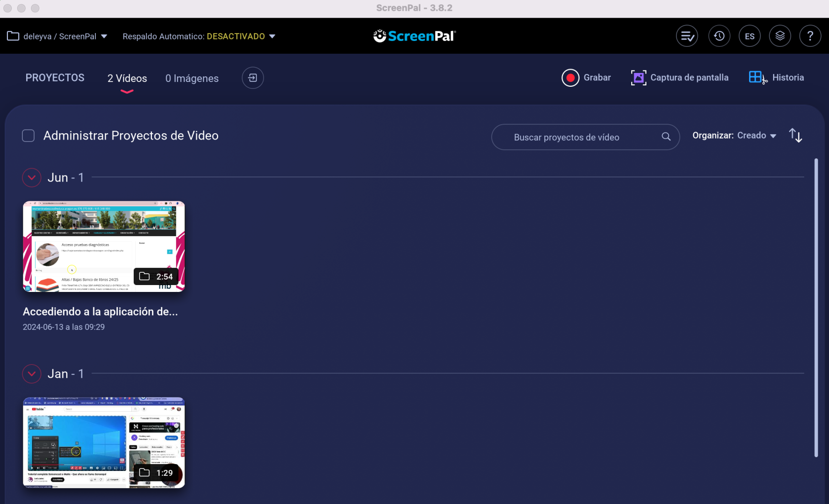Open the stacked layers icon in header
This screenshot has width=829, height=504.
[x=780, y=36]
